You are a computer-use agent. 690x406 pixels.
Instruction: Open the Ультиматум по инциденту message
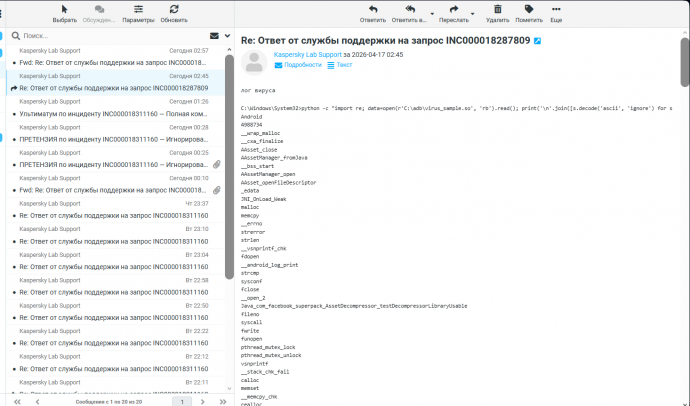(112, 114)
